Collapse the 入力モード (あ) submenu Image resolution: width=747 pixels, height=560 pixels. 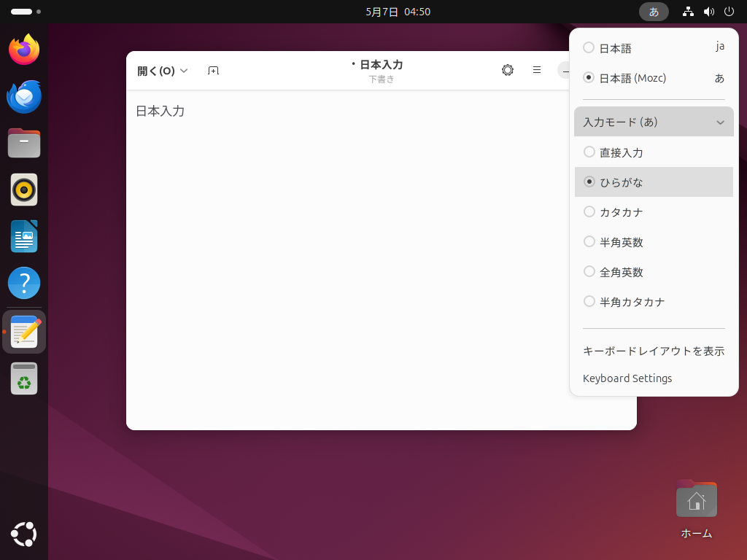[x=653, y=122]
